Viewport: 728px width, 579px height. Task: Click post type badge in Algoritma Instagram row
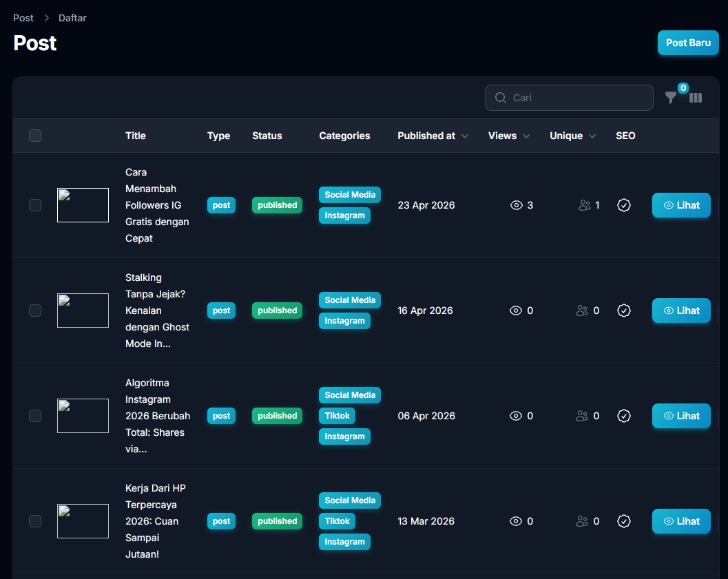pos(222,416)
